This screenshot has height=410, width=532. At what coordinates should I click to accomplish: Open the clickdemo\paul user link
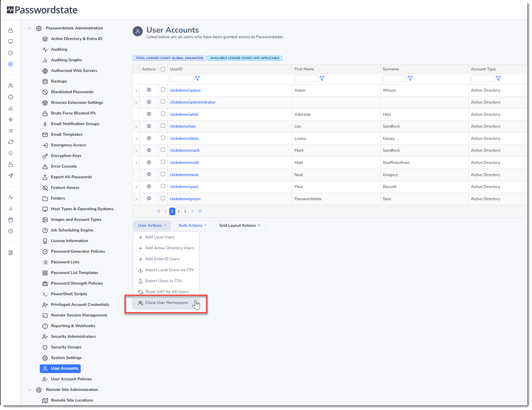(x=184, y=187)
